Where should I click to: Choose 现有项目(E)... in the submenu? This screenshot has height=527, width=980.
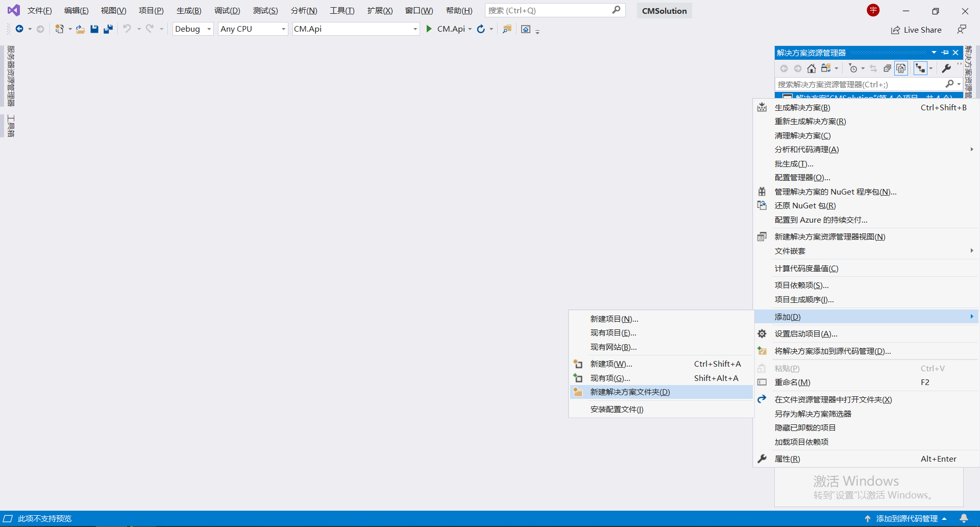tap(661, 332)
